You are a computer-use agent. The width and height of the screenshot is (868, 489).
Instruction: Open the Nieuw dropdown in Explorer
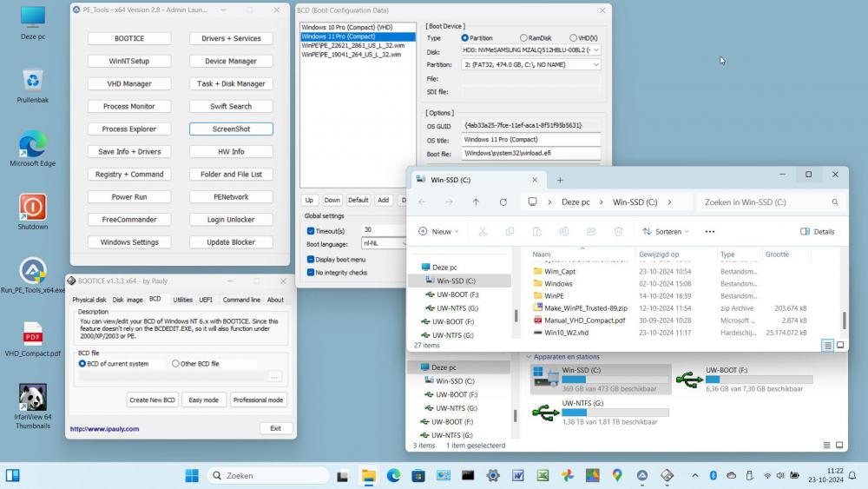tap(440, 232)
